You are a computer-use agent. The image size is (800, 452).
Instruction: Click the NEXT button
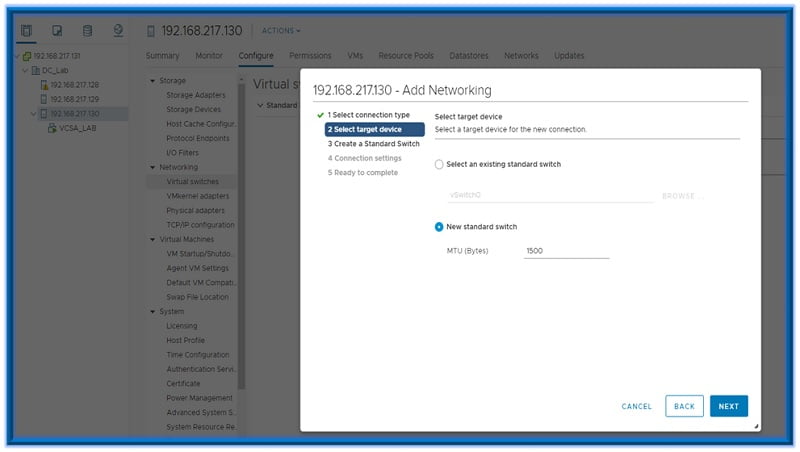[x=728, y=406]
